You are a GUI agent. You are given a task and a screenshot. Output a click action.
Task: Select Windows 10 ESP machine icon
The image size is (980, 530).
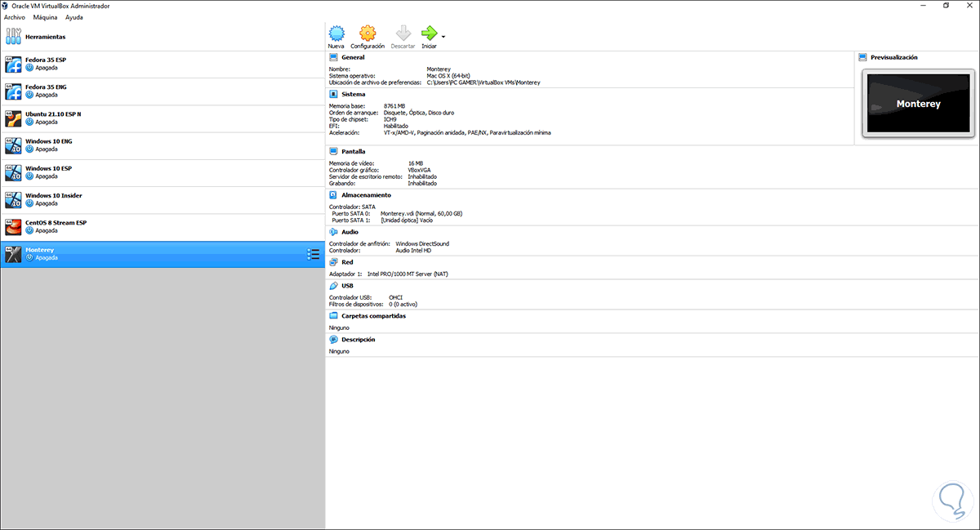pyautogui.click(x=13, y=172)
